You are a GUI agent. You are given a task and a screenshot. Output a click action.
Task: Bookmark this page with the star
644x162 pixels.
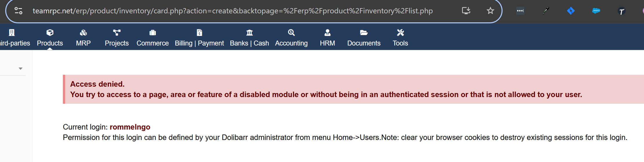click(490, 11)
